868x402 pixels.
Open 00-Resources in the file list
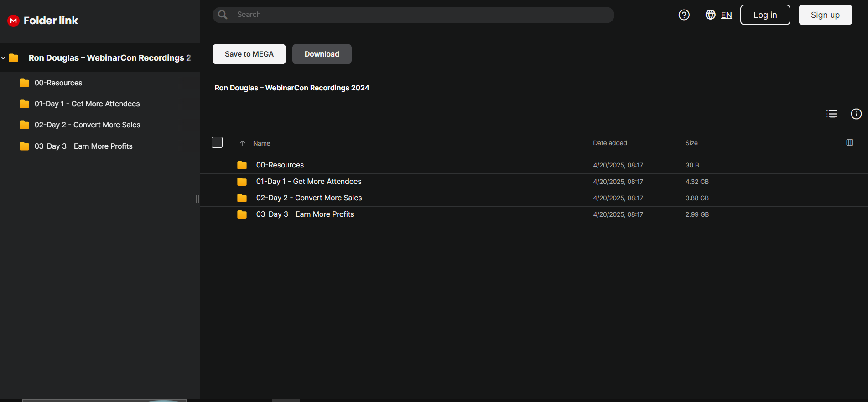280,165
